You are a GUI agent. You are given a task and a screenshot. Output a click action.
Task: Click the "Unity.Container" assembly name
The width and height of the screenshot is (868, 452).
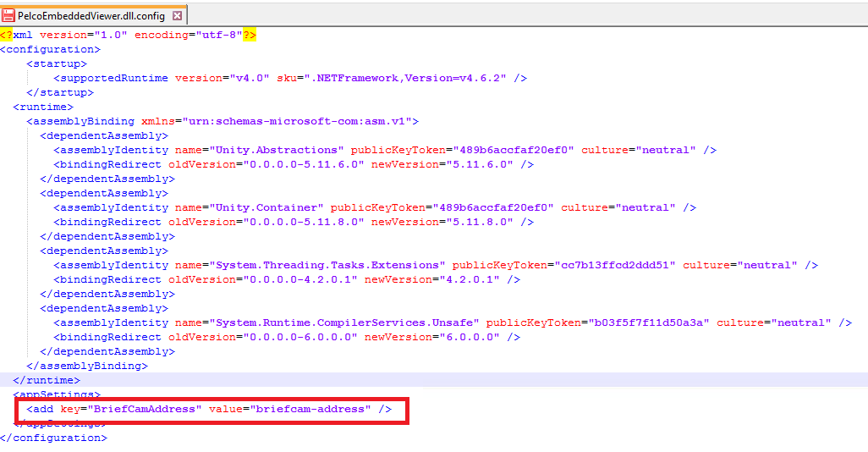click(x=266, y=207)
